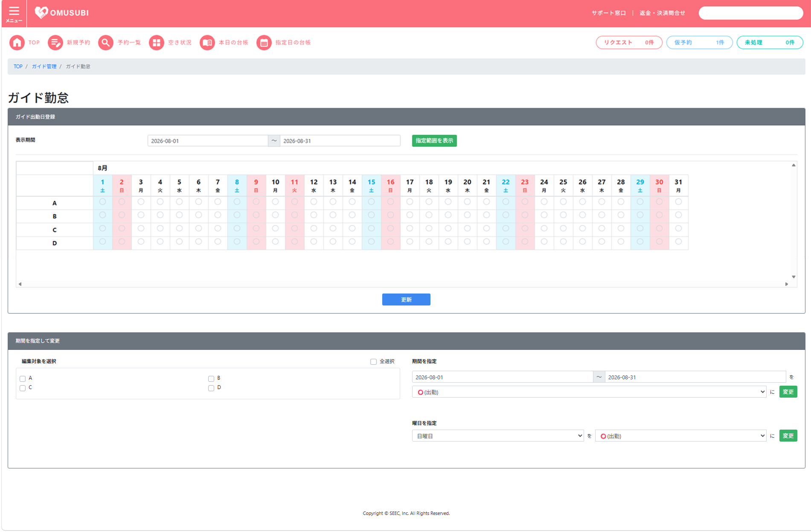
Task: Click the 予約一覧 magnifier icon
Action: click(106, 43)
